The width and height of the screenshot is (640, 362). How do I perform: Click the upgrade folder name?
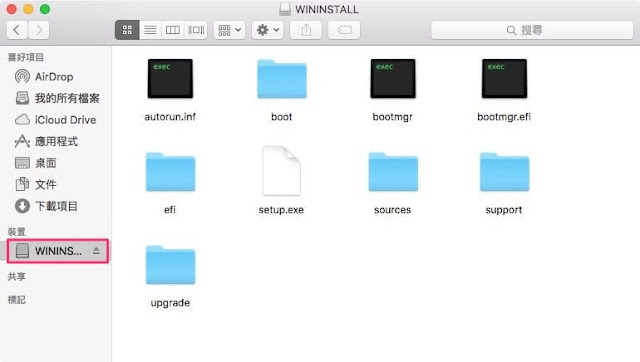[x=170, y=303]
